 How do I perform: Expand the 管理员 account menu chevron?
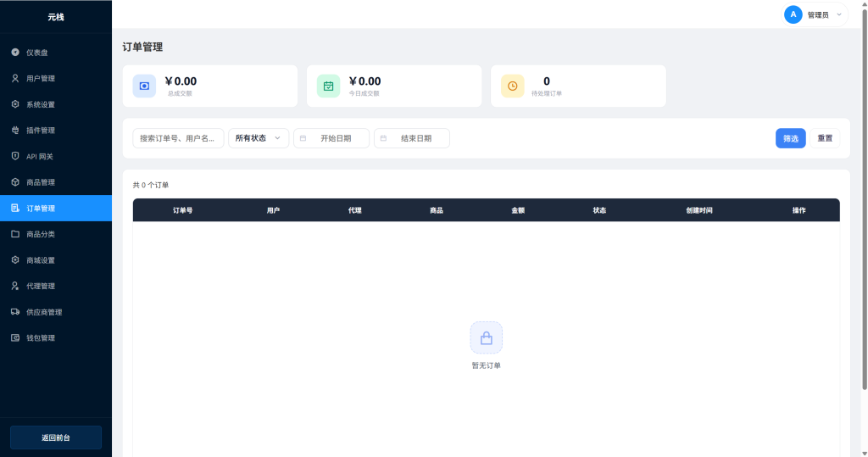(839, 15)
